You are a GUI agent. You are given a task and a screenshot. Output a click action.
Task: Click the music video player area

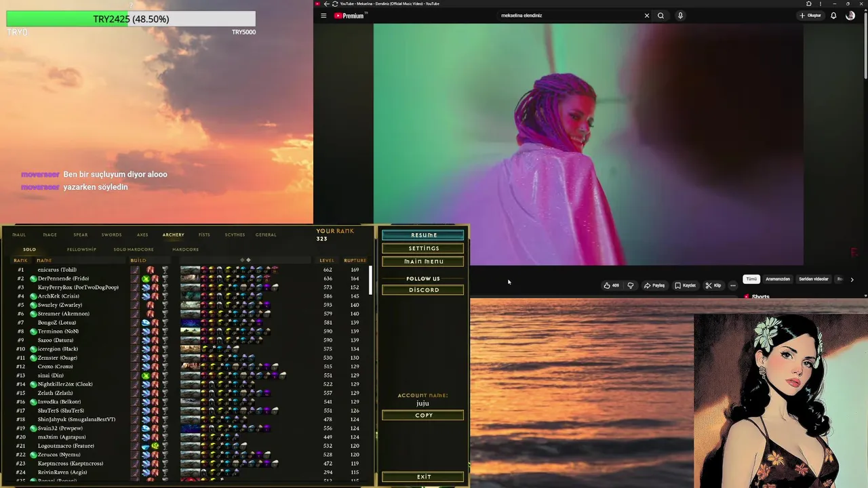point(589,144)
